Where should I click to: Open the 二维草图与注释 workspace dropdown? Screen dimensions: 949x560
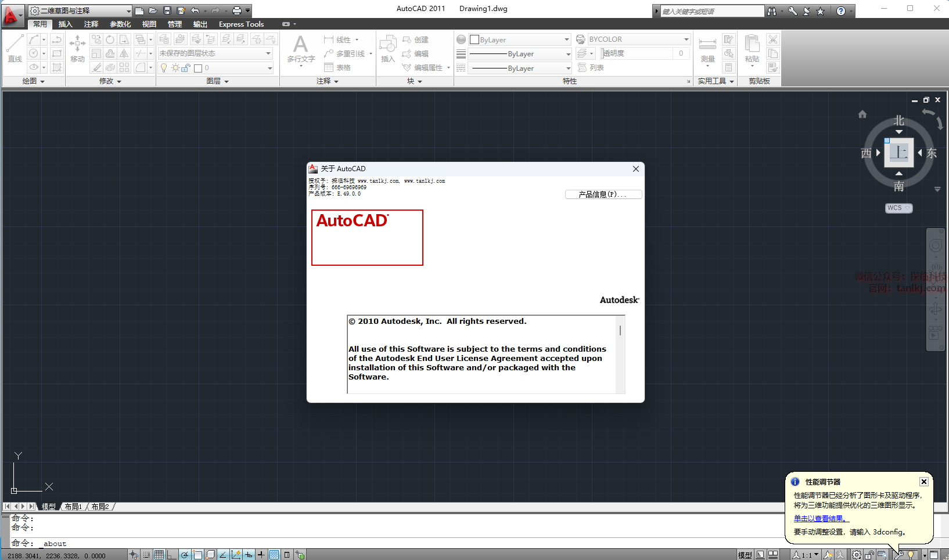[81, 10]
